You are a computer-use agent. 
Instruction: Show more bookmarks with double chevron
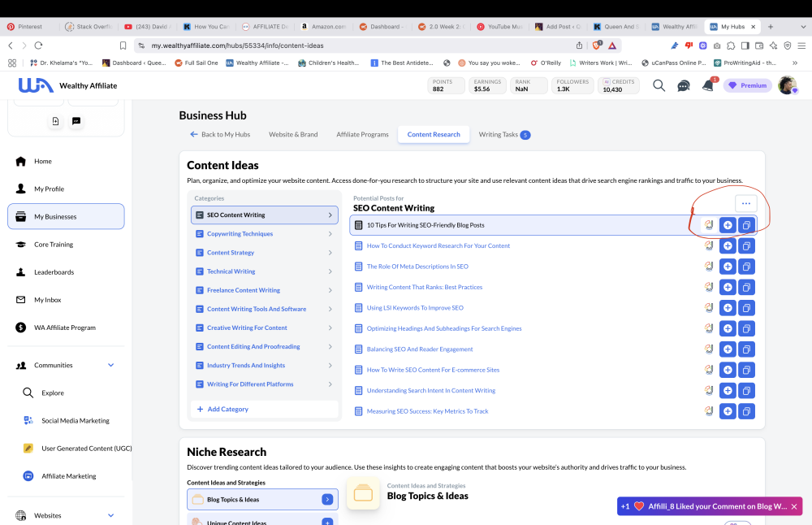795,63
